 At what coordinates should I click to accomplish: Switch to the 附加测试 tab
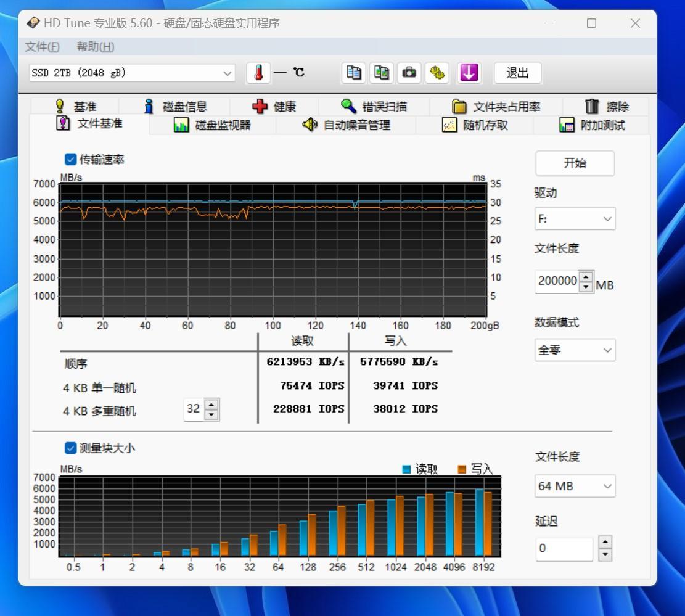592,125
